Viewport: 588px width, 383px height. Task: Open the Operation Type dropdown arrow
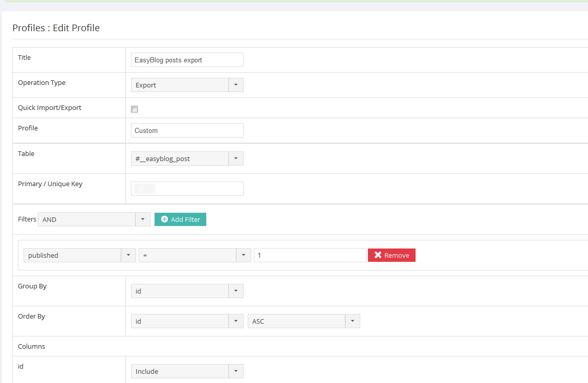click(235, 85)
